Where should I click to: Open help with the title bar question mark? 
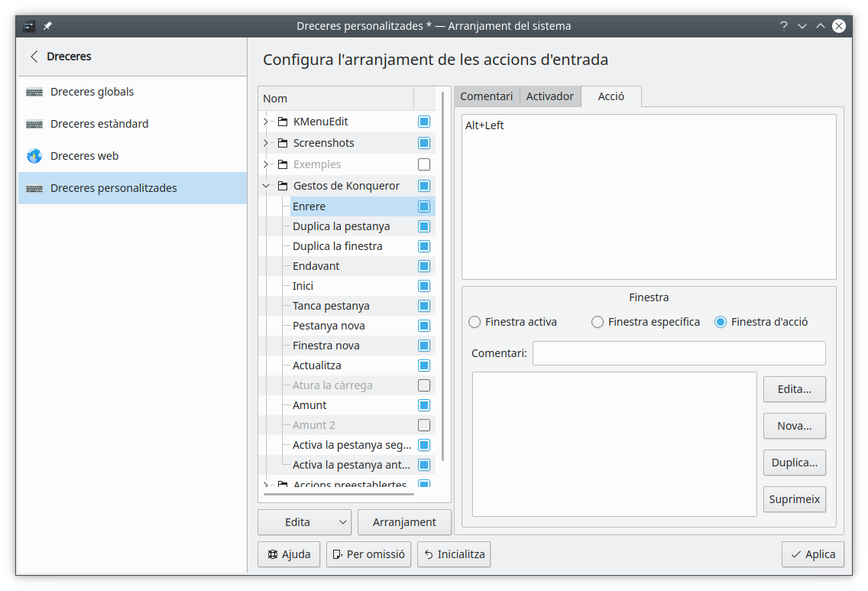point(783,26)
